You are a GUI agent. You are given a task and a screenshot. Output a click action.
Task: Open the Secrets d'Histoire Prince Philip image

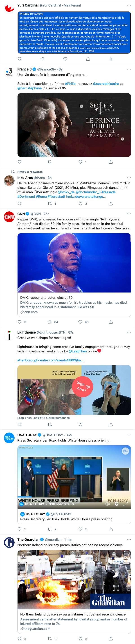tap(74, 125)
